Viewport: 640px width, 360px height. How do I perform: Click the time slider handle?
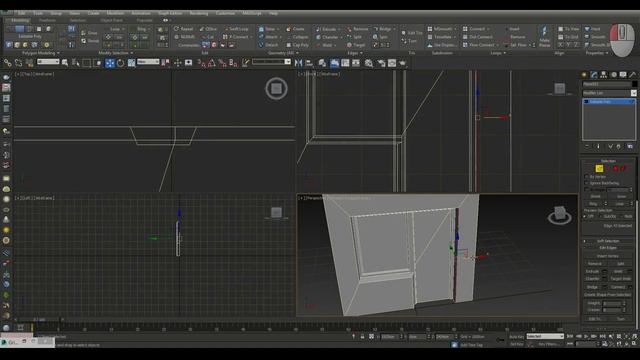pos(39,320)
